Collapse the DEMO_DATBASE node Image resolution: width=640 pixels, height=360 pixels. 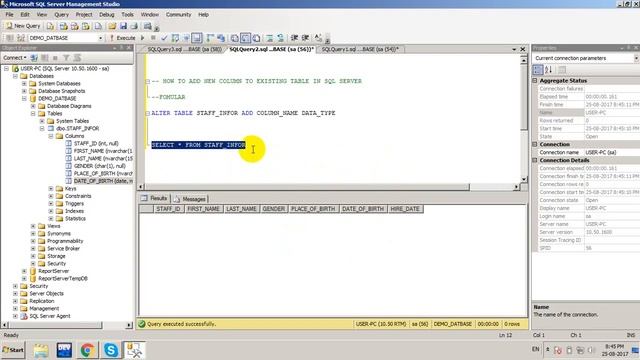tap(24, 98)
